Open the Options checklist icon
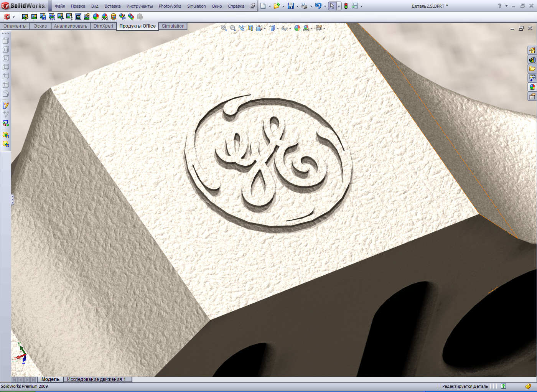The image size is (537, 392). coord(355,6)
